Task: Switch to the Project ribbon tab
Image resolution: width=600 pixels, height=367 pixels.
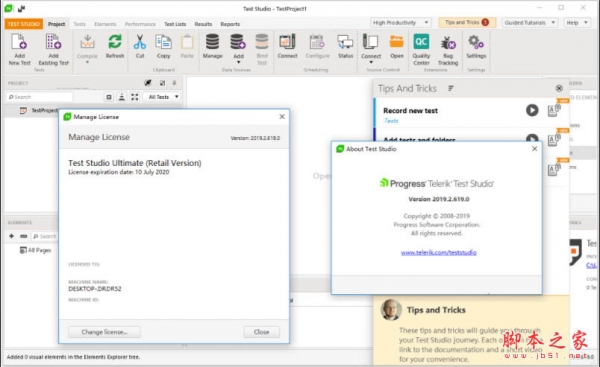Action: click(x=56, y=24)
